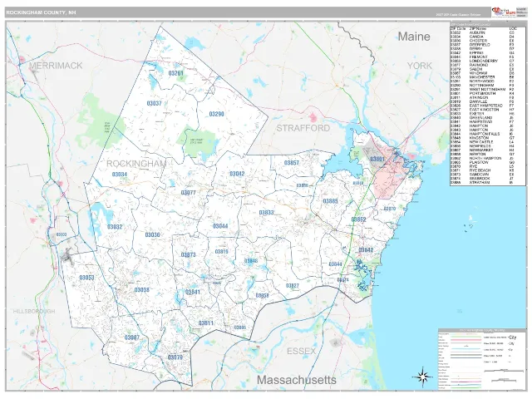
Task: Select ZIP code label 03261
Action: pos(175,73)
